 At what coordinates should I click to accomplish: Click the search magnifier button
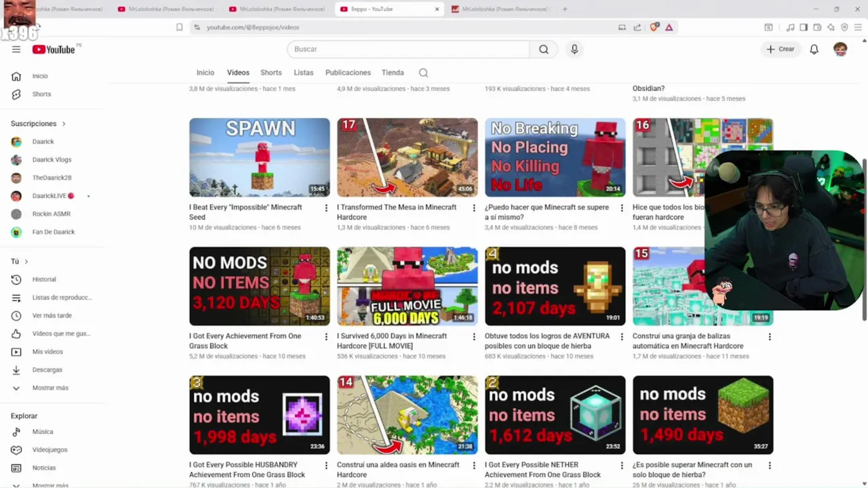pyautogui.click(x=544, y=49)
